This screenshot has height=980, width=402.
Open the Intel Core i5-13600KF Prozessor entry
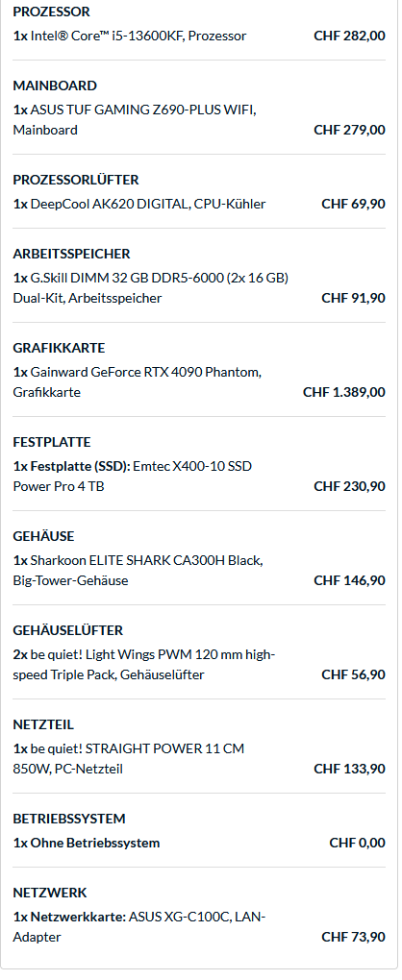pyautogui.click(x=130, y=36)
